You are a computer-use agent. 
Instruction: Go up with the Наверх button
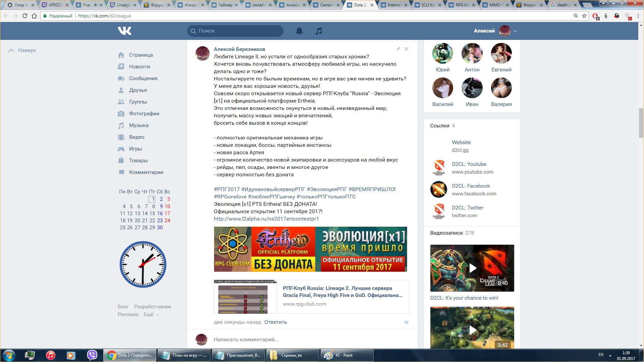click(22, 50)
